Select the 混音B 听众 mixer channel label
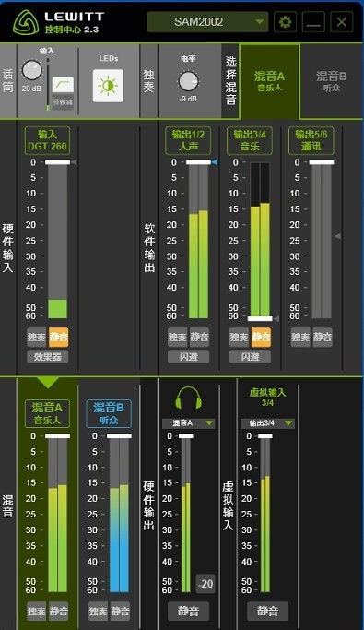Screen dimensions: 364x630 pos(109,413)
